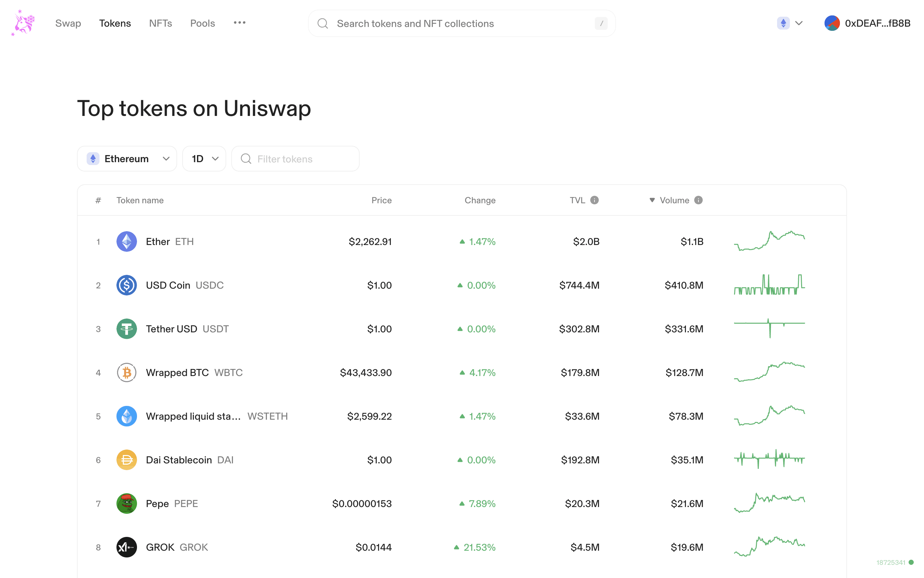Click the wallet avatar icon
Screen dimensions: 924x578
point(832,23)
